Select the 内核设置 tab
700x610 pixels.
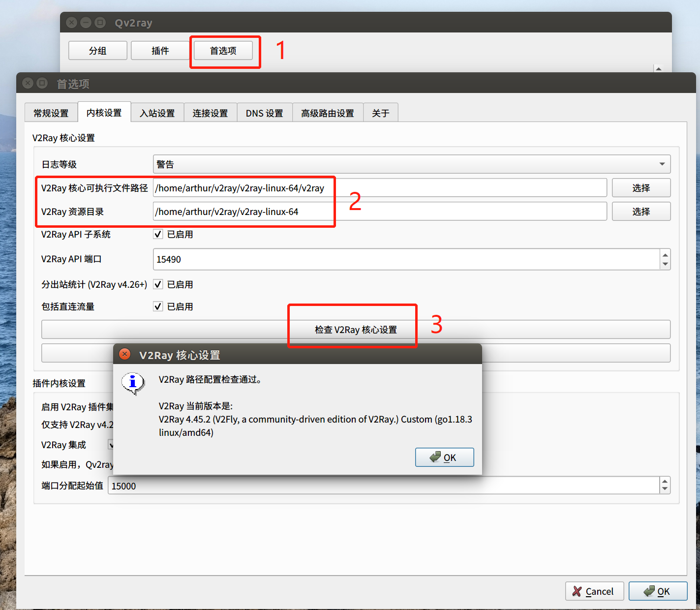(x=104, y=112)
